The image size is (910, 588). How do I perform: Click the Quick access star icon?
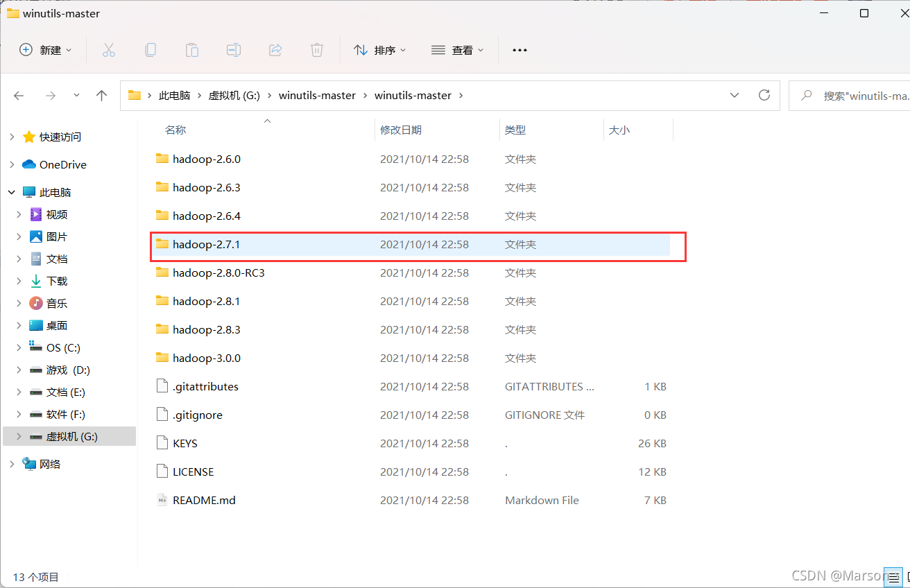[29, 137]
